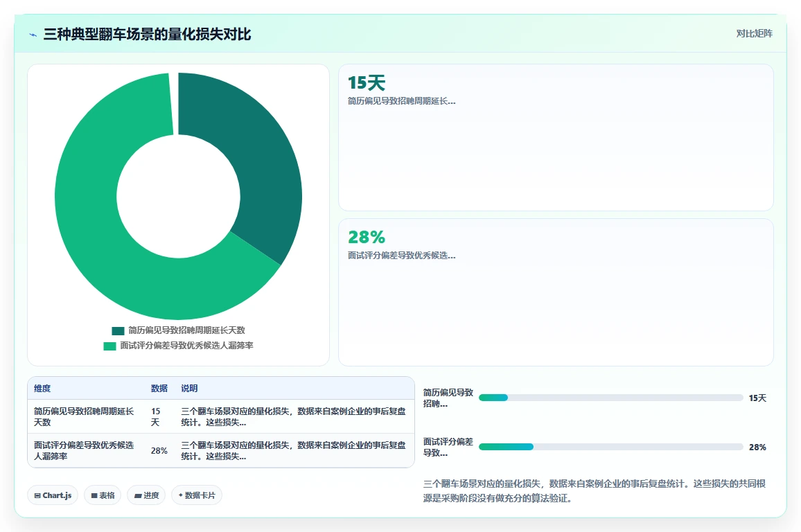Toggle legend swatch for 面试评分偏差导致优秀候选人漏筛率
The width and height of the screenshot is (801, 532).
click(x=110, y=346)
